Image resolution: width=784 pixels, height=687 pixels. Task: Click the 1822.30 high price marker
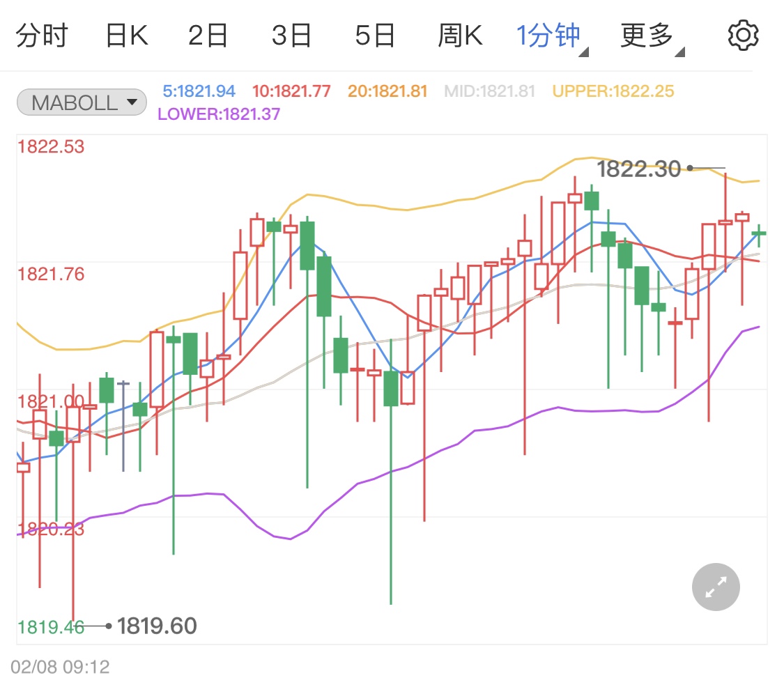[638, 169]
